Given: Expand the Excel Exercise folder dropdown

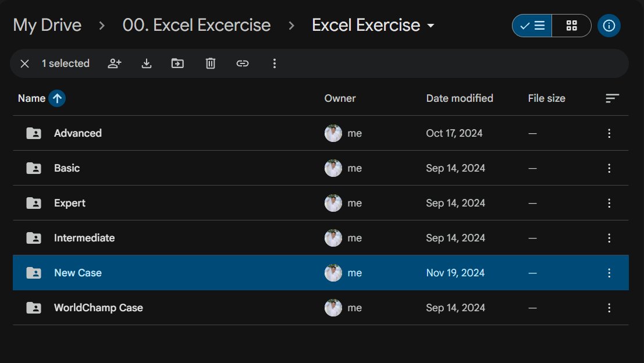Looking at the screenshot, I should pyautogui.click(x=430, y=26).
